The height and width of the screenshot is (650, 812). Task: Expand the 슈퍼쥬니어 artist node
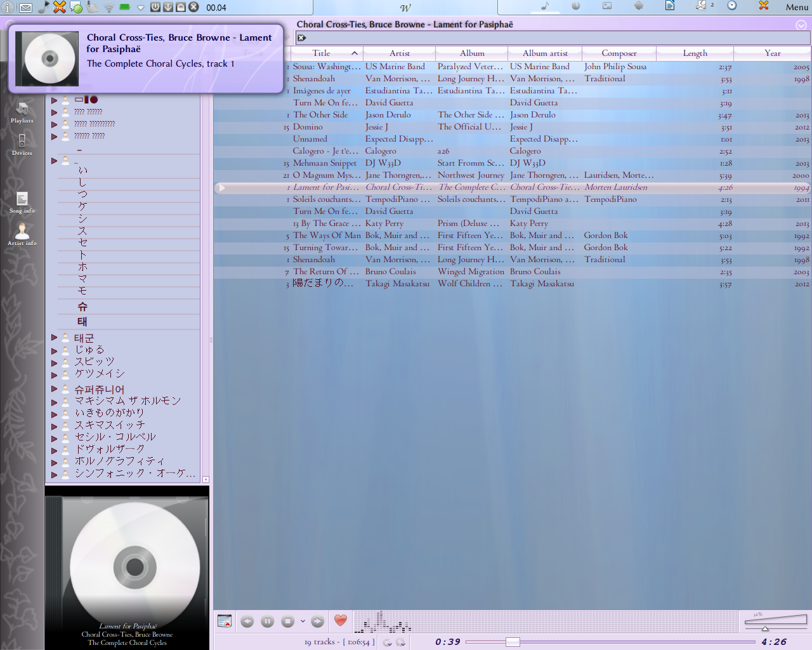pyautogui.click(x=55, y=389)
